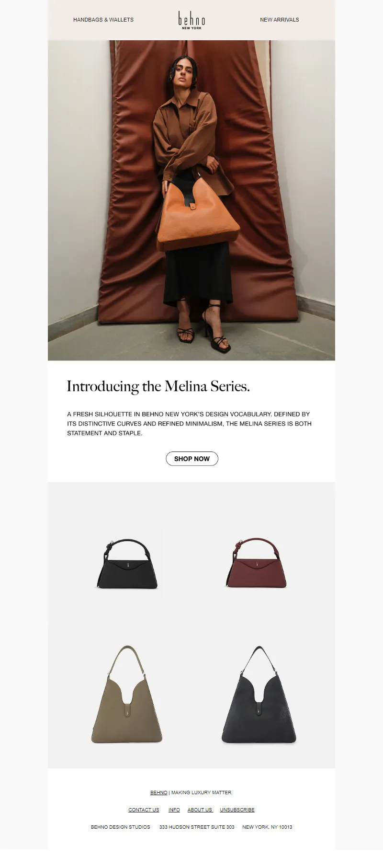Open the Handbags & Wallets menu link
The image size is (383, 868).
[103, 20]
